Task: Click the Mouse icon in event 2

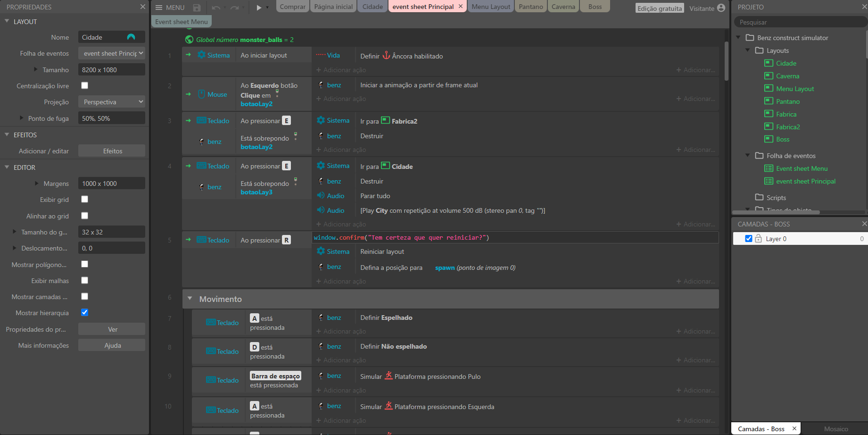Action: (201, 94)
